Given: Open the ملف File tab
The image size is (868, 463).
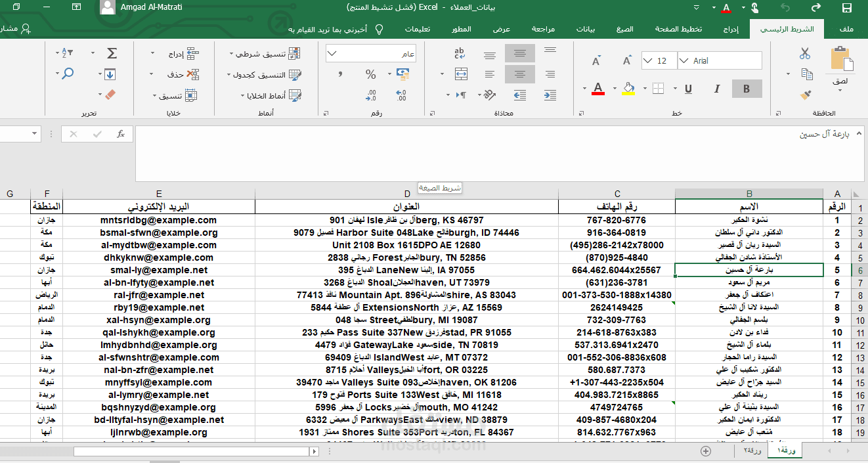Looking at the screenshot, I should (x=846, y=29).
